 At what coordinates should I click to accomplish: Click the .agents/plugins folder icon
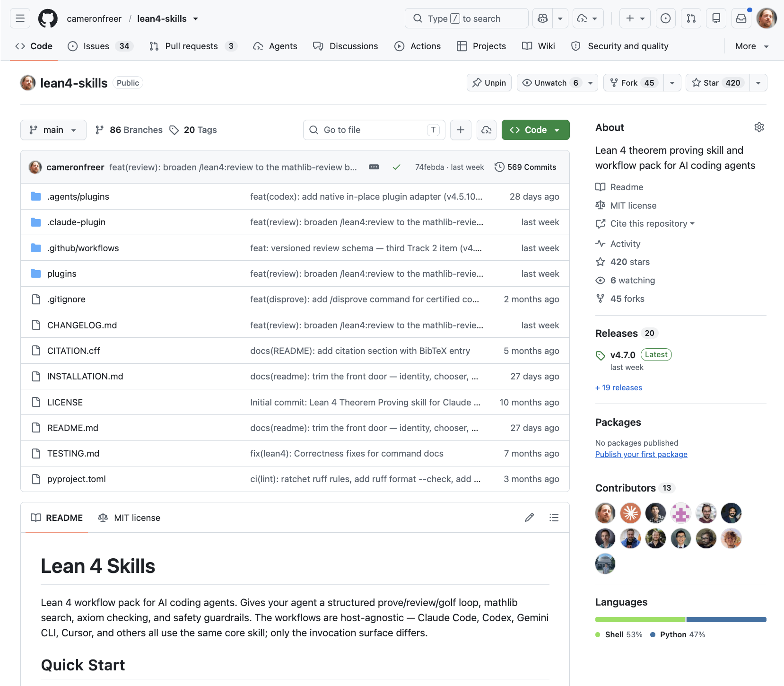click(35, 196)
